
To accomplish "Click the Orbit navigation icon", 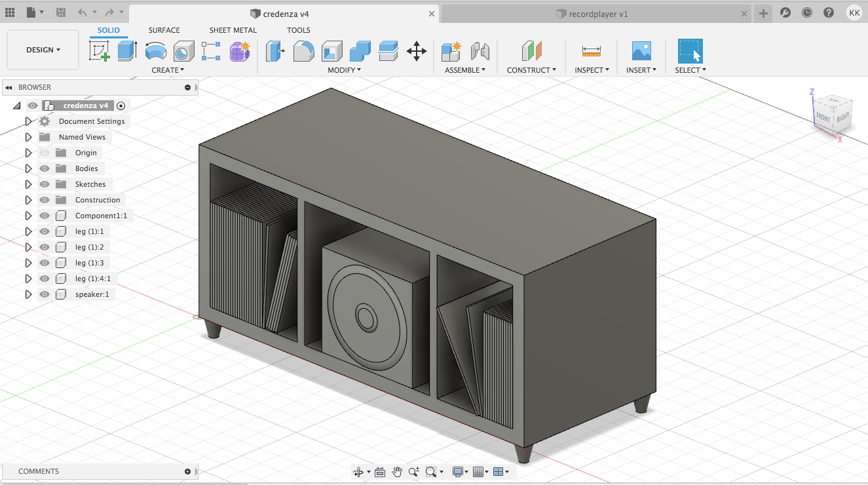I will [358, 472].
